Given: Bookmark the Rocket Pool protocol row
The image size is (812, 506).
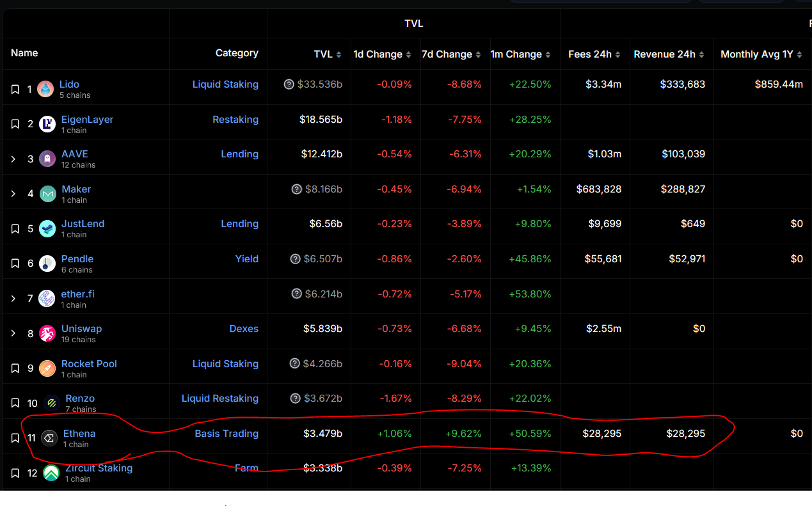Looking at the screenshot, I should click(x=15, y=368).
